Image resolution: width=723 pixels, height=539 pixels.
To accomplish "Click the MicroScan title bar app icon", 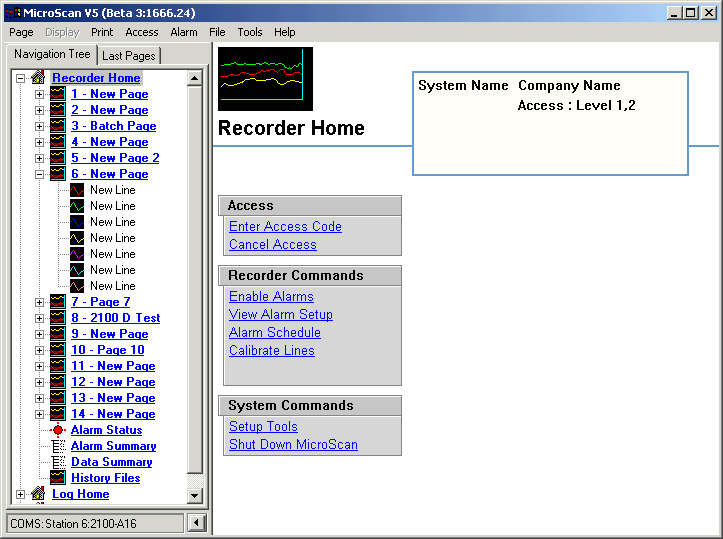I will point(13,12).
